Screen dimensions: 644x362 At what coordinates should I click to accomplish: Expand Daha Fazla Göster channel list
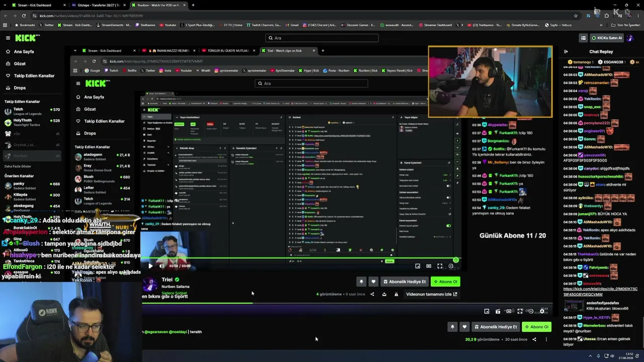pos(18,166)
